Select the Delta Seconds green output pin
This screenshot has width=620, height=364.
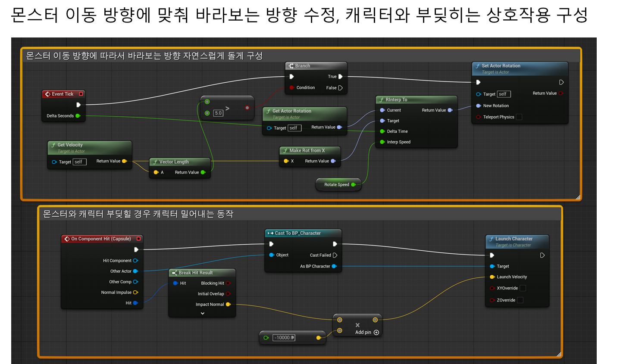pos(78,116)
